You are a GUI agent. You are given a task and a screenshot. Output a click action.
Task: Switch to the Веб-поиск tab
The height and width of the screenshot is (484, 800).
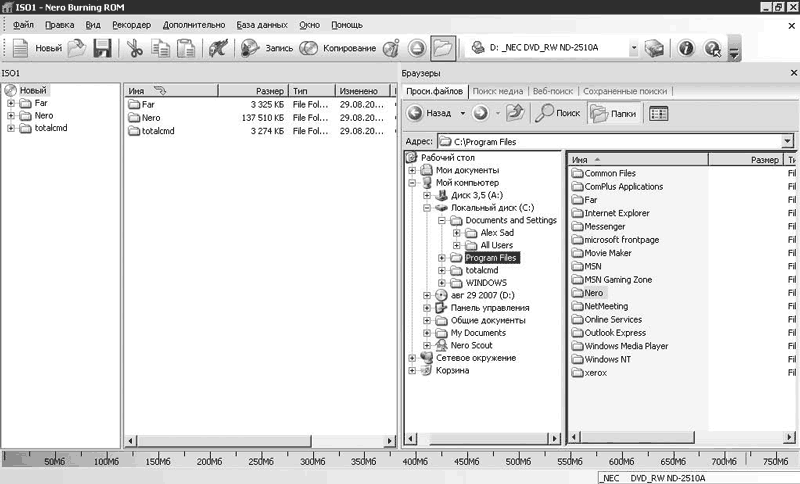553,91
